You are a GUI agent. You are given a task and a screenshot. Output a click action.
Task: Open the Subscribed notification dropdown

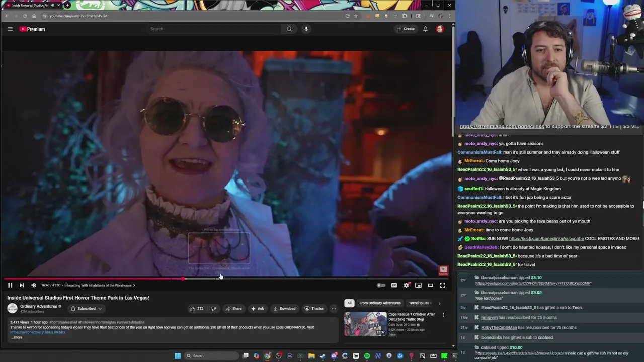pyautogui.click(x=86, y=308)
